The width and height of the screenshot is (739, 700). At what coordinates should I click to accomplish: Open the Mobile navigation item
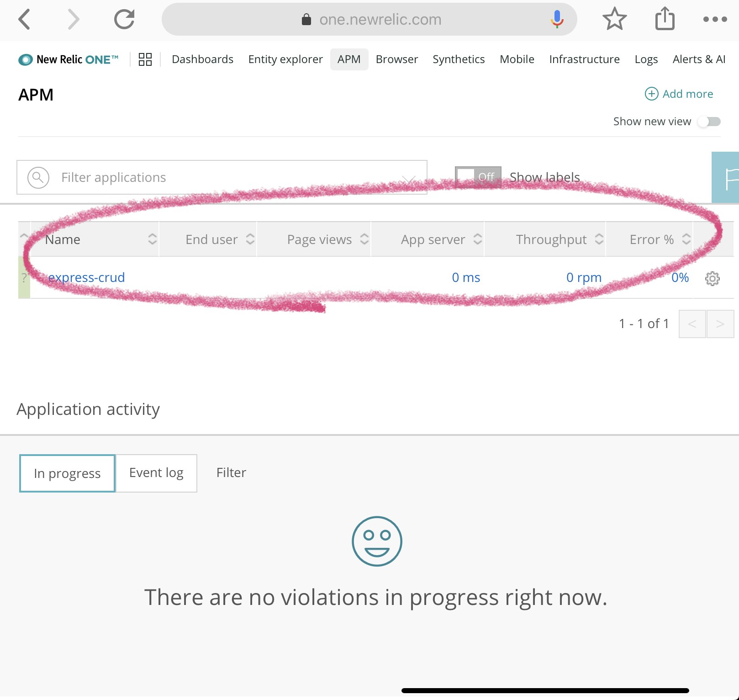(517, 59)
